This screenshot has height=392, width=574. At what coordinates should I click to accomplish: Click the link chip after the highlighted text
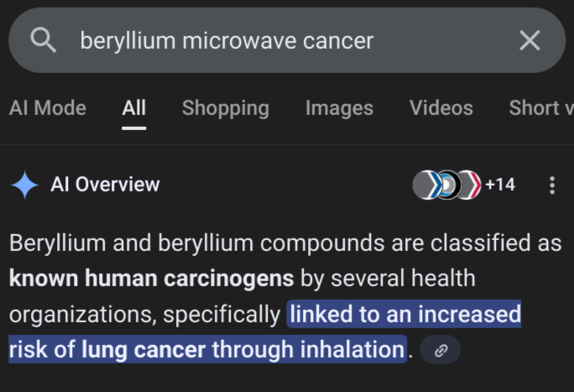coord(441,350)
